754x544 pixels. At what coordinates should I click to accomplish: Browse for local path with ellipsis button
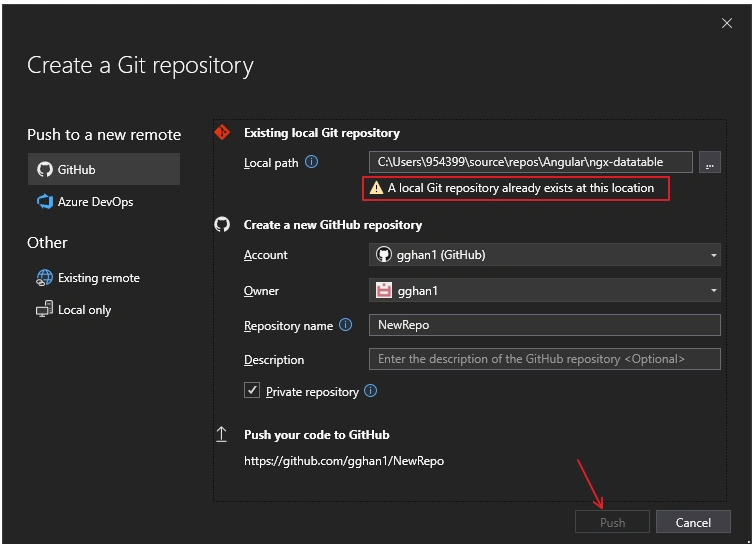[x=710, y=162]
